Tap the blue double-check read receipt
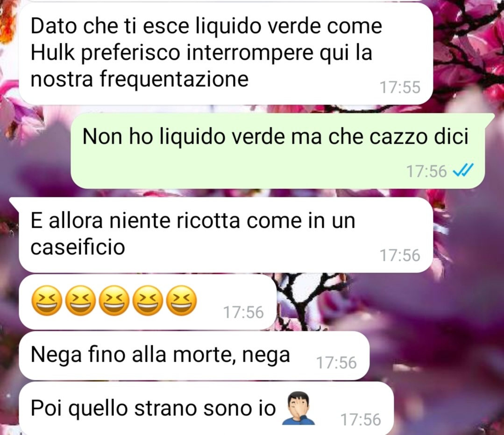This screenshot has width=504, height=435. coord(463,170)
